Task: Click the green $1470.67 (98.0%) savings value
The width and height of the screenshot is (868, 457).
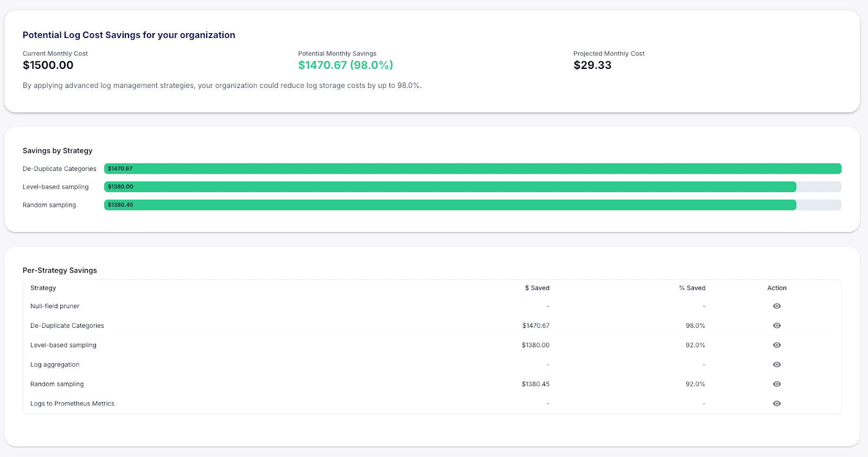Action: point(346,65)
